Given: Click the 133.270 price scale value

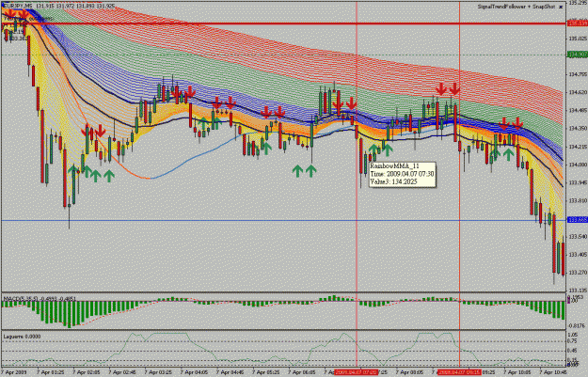Looking at the screenshot, I should pyautogui.click(x=578, y=273).
